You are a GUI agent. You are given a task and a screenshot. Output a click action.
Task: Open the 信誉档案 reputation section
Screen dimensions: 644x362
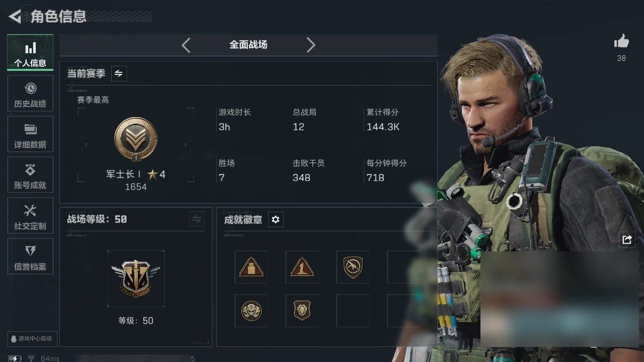(30, 256)
